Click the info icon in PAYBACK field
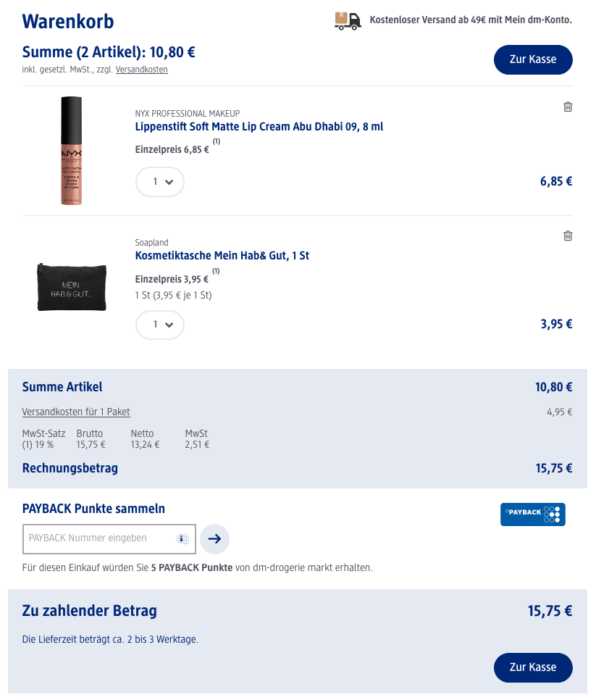The height and width of the screenshot is (700, 596). (x=182, y=538)
